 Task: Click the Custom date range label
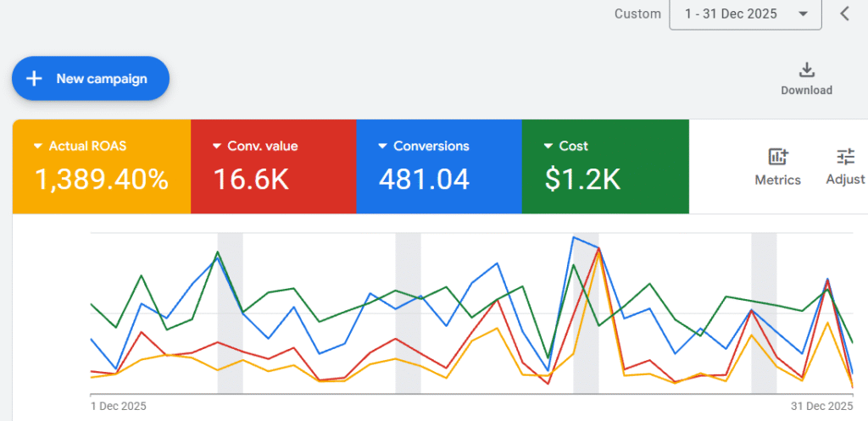[637, 14]
